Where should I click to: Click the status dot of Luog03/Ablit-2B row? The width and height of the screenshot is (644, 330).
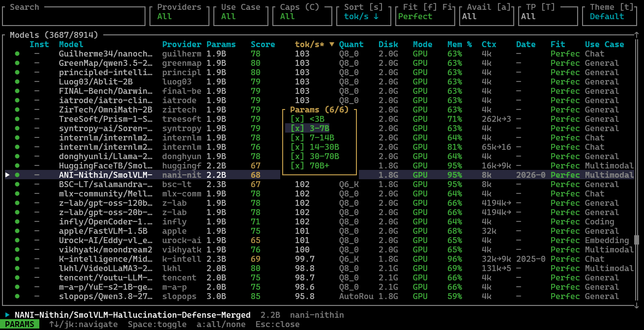click(x=17, y=82)
